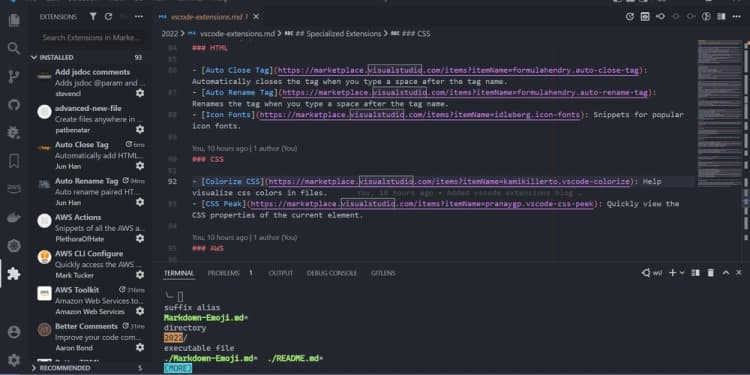Viewport: 750px width, 375px height.
Task: Manage the Add jsdoc comments extension gear
Action: pos(140,93)
